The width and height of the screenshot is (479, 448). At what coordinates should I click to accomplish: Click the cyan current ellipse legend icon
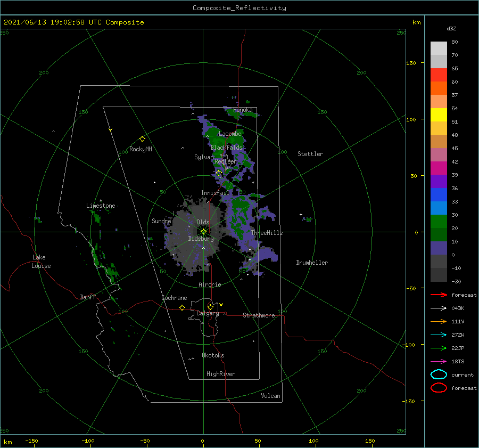(439, 374)
